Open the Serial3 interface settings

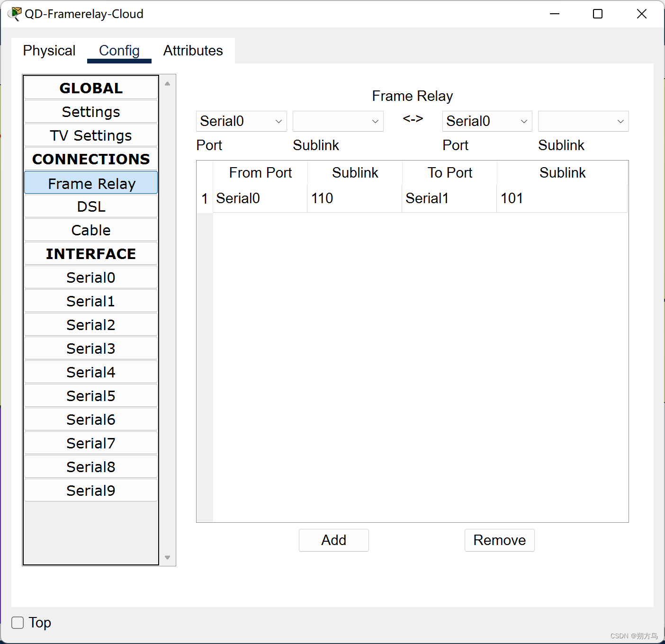coord(91,349)
